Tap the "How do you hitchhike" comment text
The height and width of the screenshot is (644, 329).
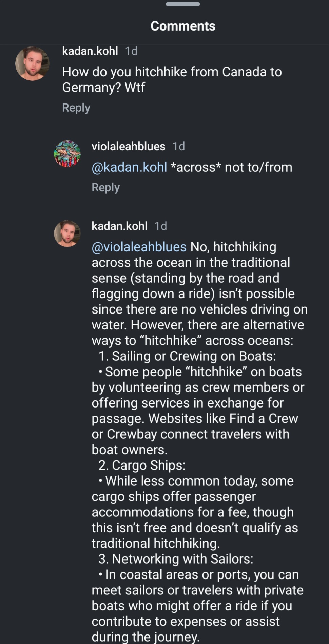click(172, 79)
